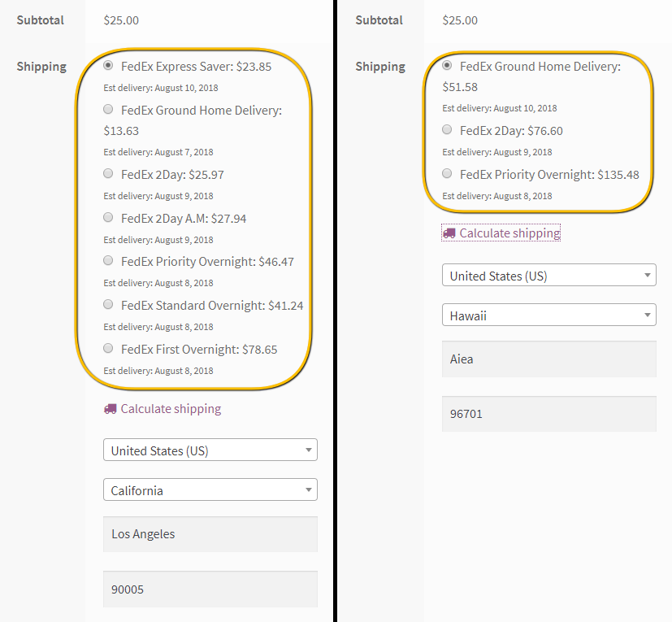Click the 96701 postcode field
The height and width of the screenshot is (622, 672).
(x=549, y=414)
